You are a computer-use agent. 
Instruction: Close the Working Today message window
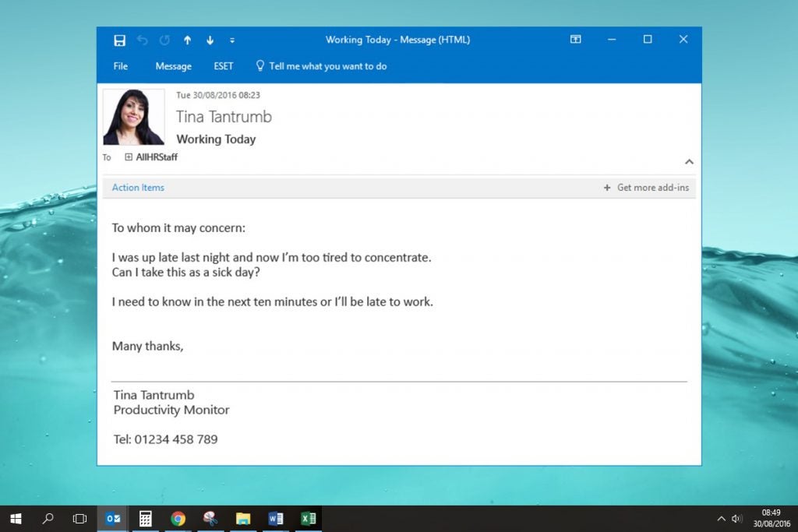683,39
